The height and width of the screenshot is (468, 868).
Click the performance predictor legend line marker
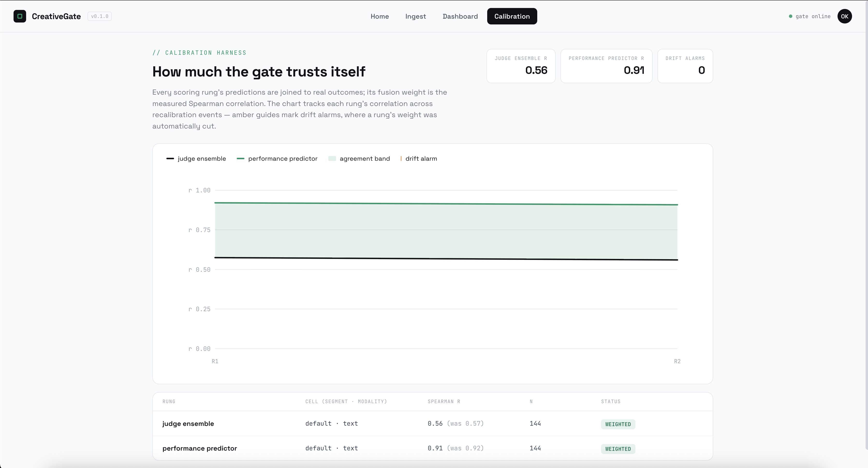(240, 159)
